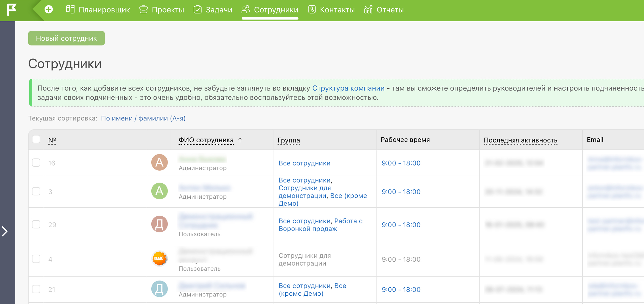Screen dimensions: 644x304
Task: Click the blurred employee name in row 3
Action: coord(204,187)
